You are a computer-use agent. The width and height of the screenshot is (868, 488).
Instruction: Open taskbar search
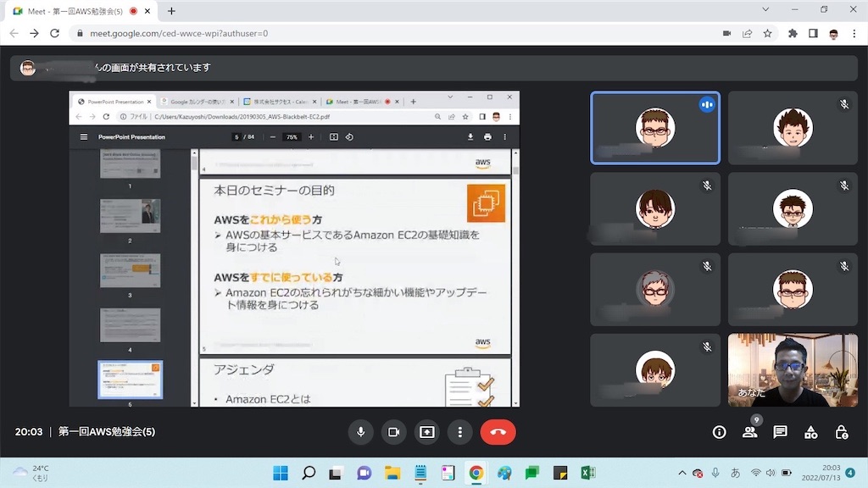click(x=309, y=473)
